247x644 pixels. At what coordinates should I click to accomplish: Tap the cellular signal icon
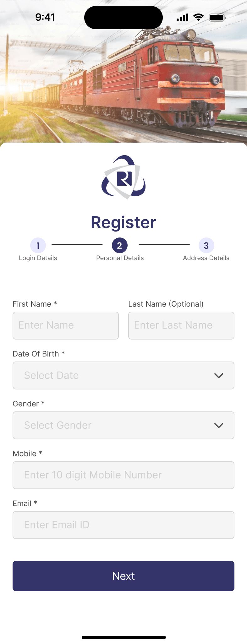(x=183, y=18)
